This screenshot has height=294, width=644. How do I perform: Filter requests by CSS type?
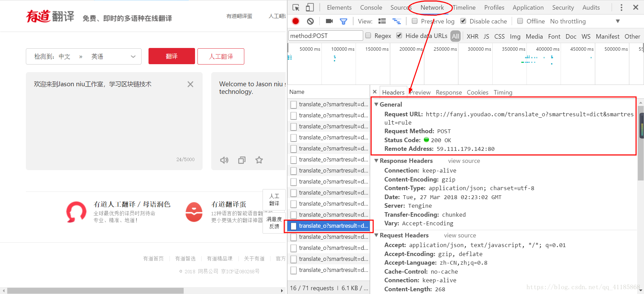click(x=499, y=36)
